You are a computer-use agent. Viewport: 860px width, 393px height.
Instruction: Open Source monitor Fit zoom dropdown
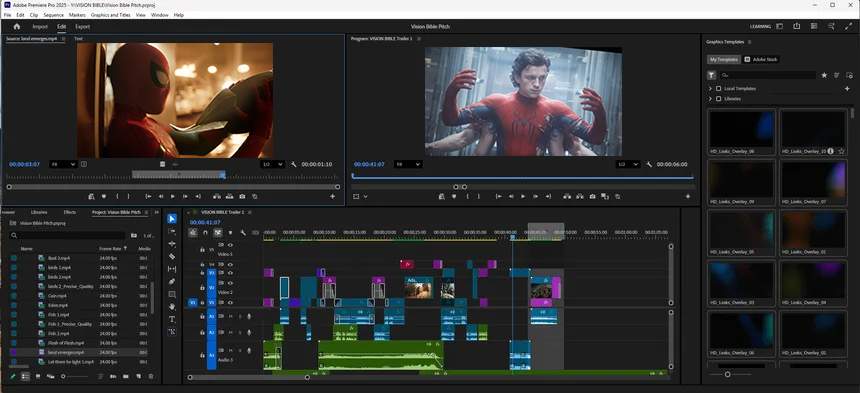(x=63, y=164)
